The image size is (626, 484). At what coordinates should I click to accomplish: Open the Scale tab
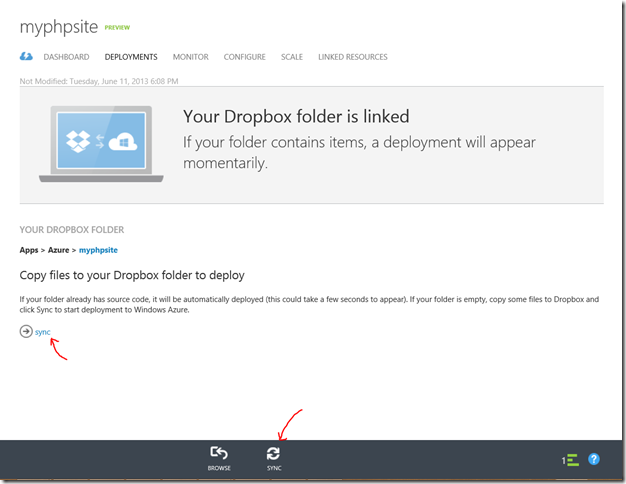pos(292,57)
